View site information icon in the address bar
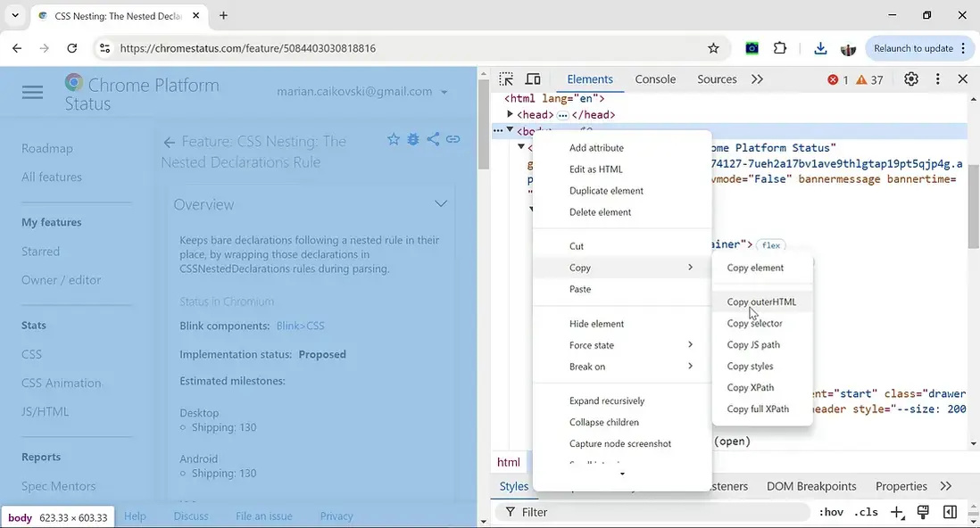This screenshot has height=528, width=980. click(105, 48)
